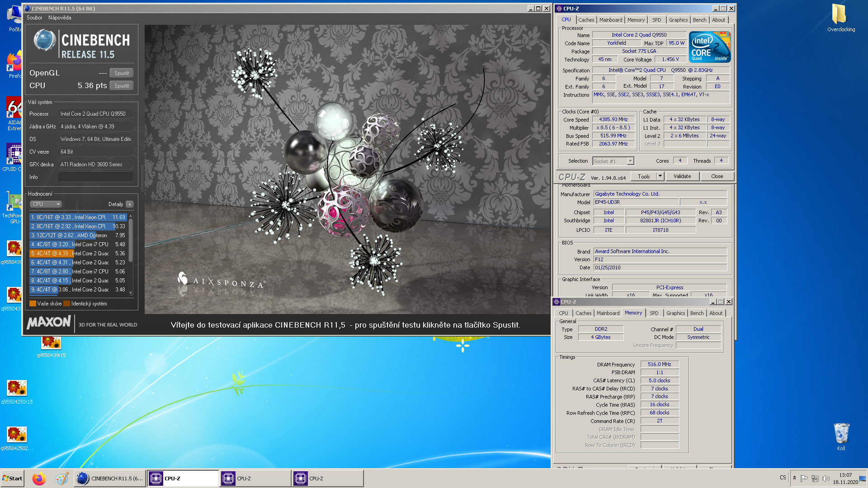
Task: Switch to CINEBENCH R11.5 taskbar button
Action: coord(110,479)
